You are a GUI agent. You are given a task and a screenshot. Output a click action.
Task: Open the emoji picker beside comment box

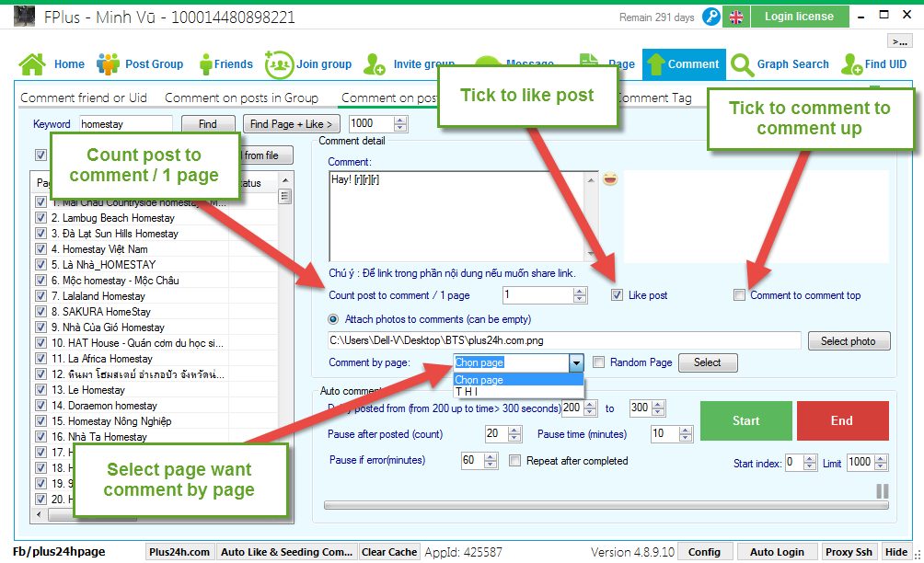click(609, 179)
